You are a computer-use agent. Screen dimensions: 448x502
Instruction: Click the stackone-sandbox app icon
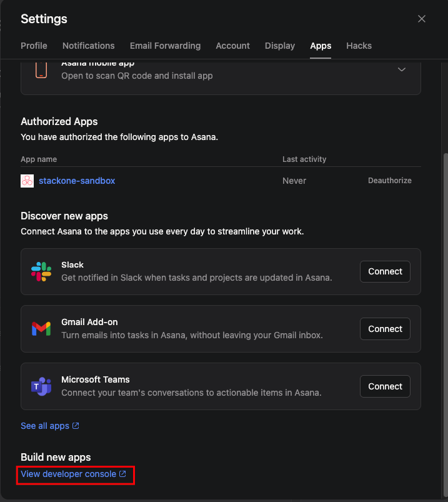27,180
